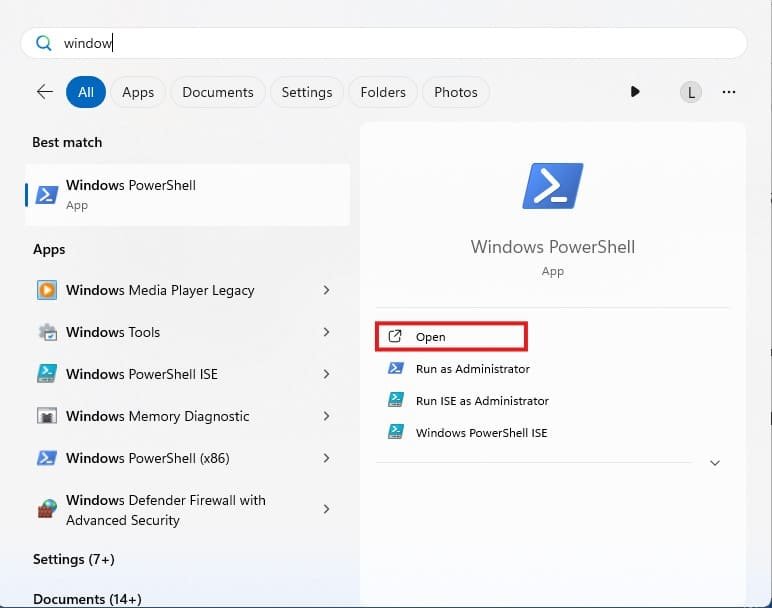Click the PowerShell (x86) icon
This screenshot has width=772, height=608.
47,458
